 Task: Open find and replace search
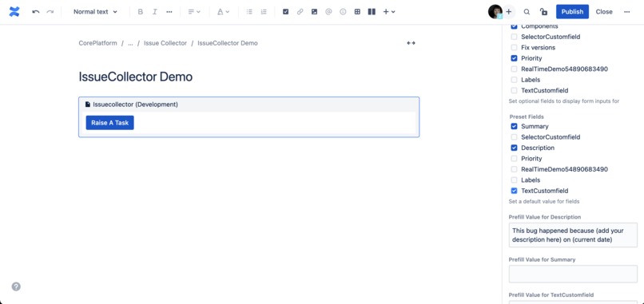point(527,12)
